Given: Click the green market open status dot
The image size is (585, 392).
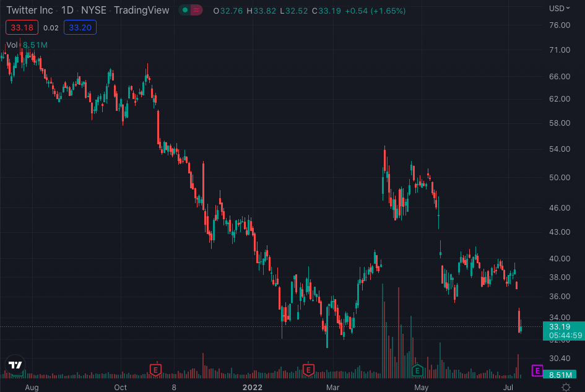Looking at the screenshot, I should tap(184, 10).
